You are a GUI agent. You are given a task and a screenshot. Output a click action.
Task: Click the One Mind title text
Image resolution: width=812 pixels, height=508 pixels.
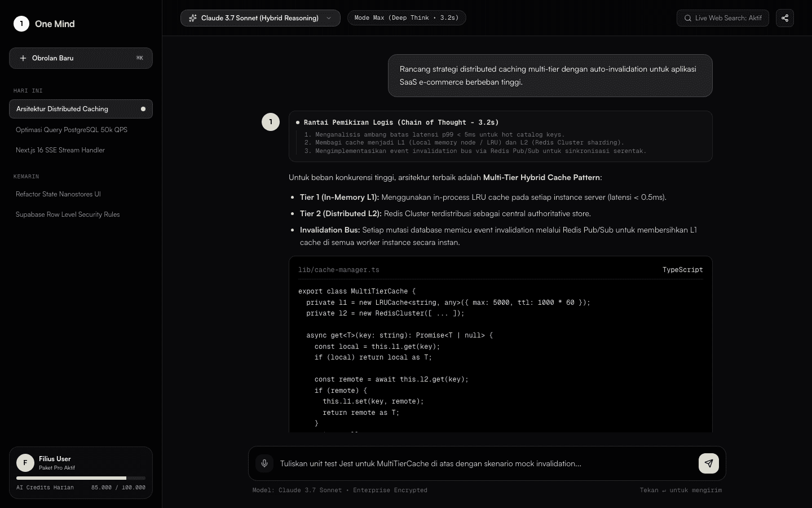(55, 24)
